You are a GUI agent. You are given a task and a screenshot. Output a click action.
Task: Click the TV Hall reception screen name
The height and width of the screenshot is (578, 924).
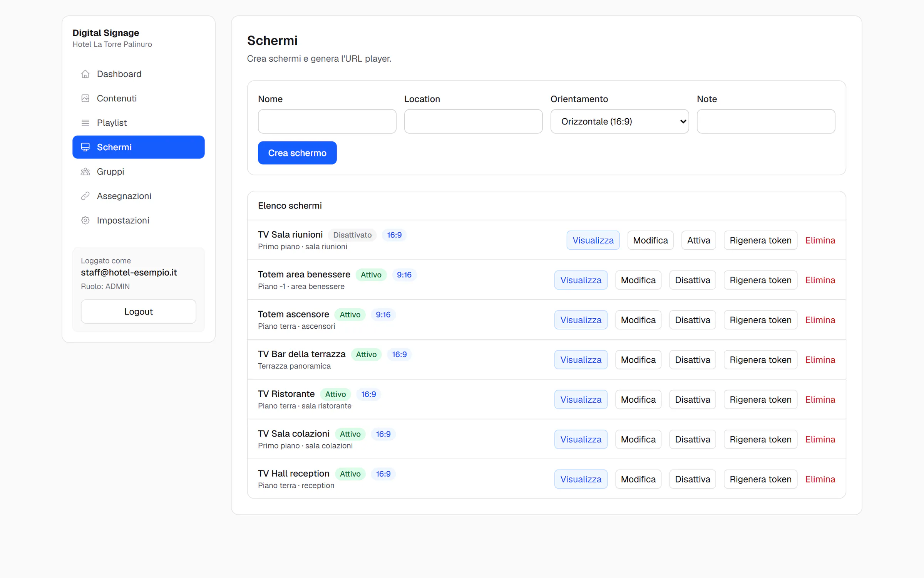tap(293, 473)
